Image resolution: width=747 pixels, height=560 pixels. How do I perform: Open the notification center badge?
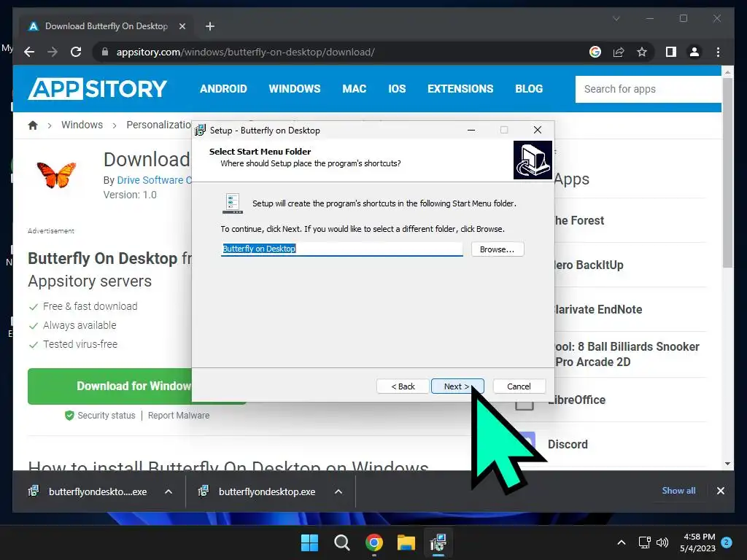coord(727,542)
